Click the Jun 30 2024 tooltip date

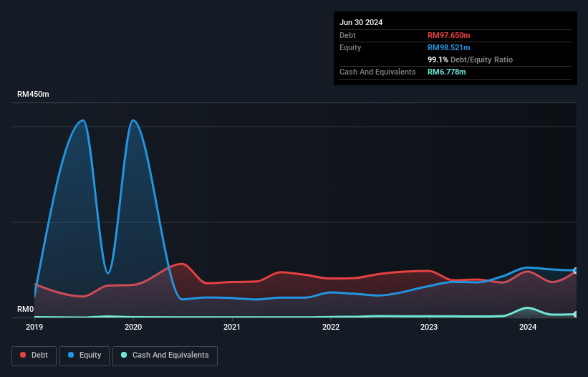click(x=361, y=22)
